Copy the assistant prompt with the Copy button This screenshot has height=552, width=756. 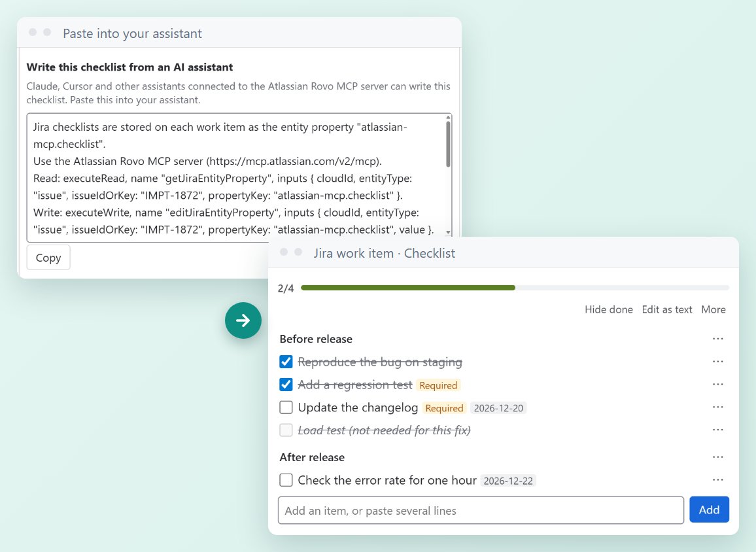tap(48, 258)
